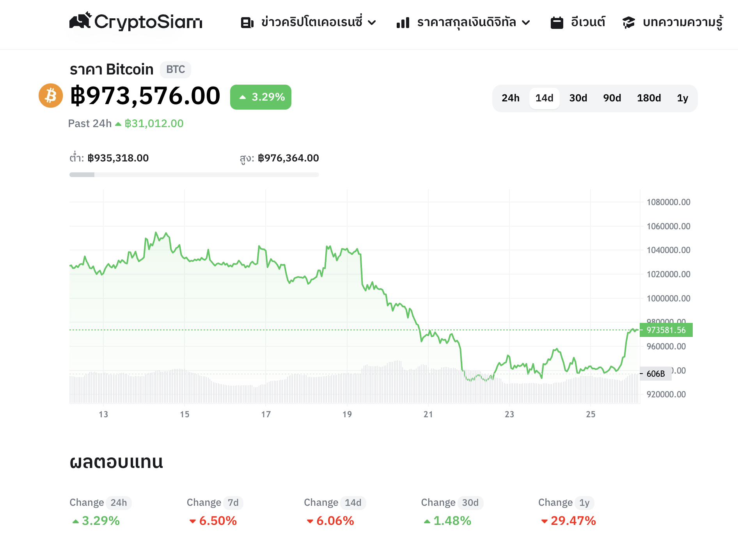The height and width of the screenshot is (560, 738).
Task: Click the CryptoSiam logo
Action: [x=136, y=21]
